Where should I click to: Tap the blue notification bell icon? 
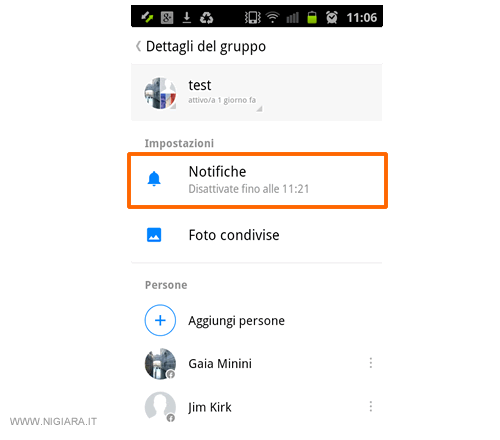154,179
